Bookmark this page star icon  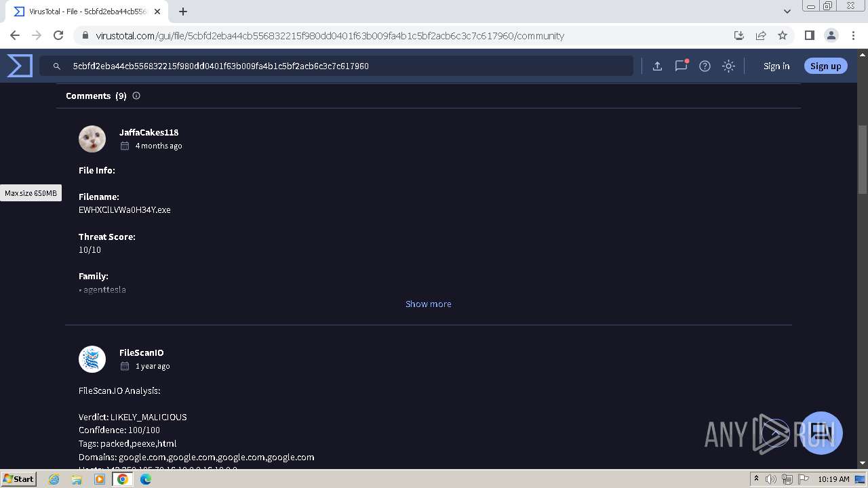click(x=783, y=35)
